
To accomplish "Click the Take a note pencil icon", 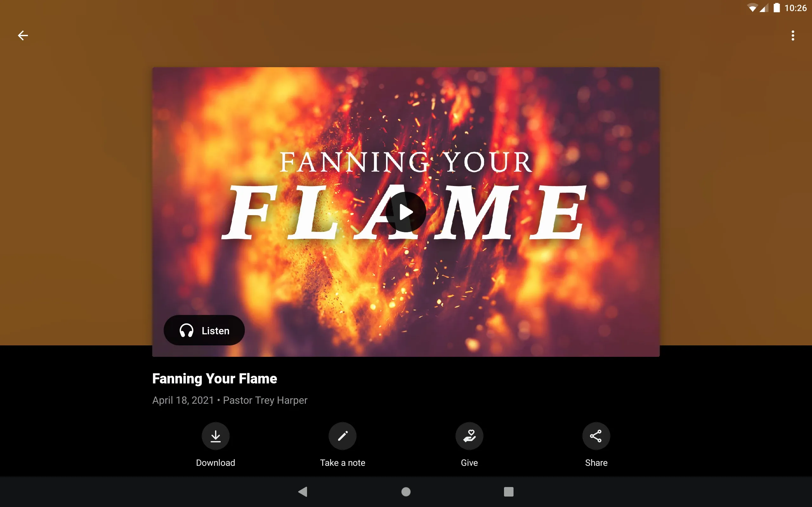I will (342, 436).
